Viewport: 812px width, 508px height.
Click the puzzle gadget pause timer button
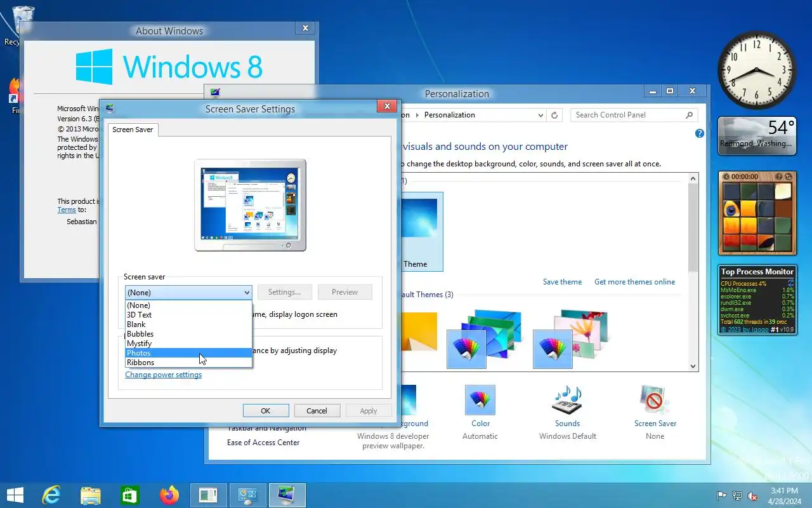click(x=726, y=177)
